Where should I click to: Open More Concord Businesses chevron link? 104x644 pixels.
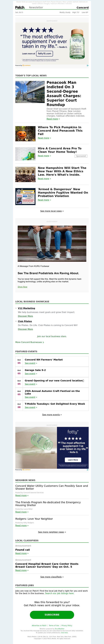click(30, 342)
